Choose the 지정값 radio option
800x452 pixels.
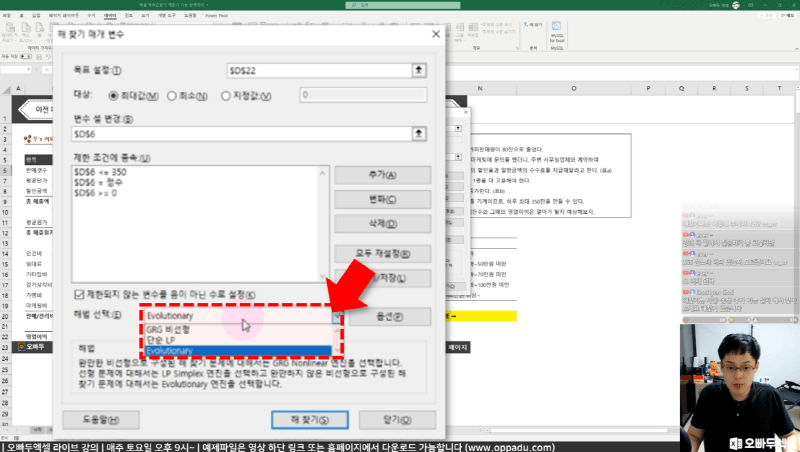(226, 95)
